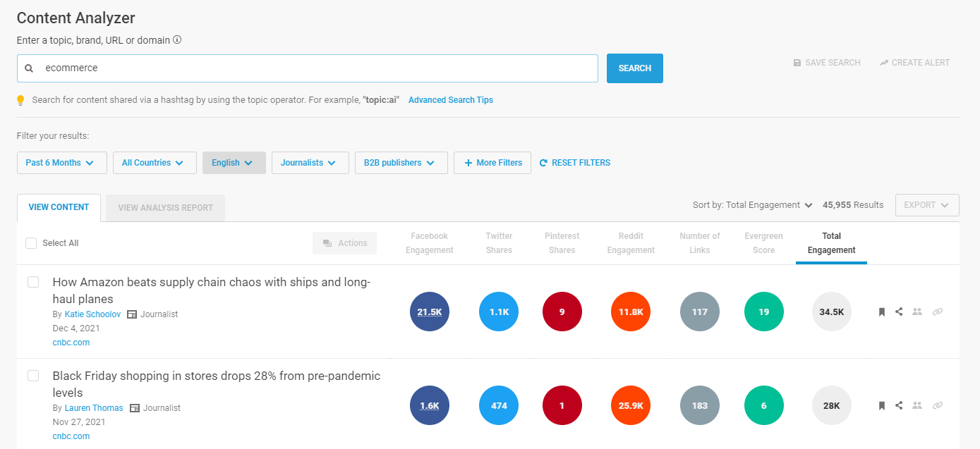This screenshot has width=980, height=449.
Task: Click Pinterest shares bubble showing 9
Action: (562, 312)
